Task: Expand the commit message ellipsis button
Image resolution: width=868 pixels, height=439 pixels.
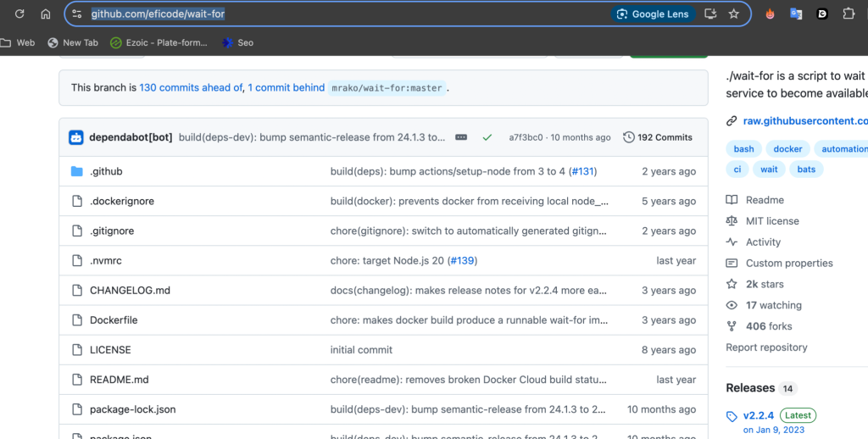Action: (x=461, y=137)
